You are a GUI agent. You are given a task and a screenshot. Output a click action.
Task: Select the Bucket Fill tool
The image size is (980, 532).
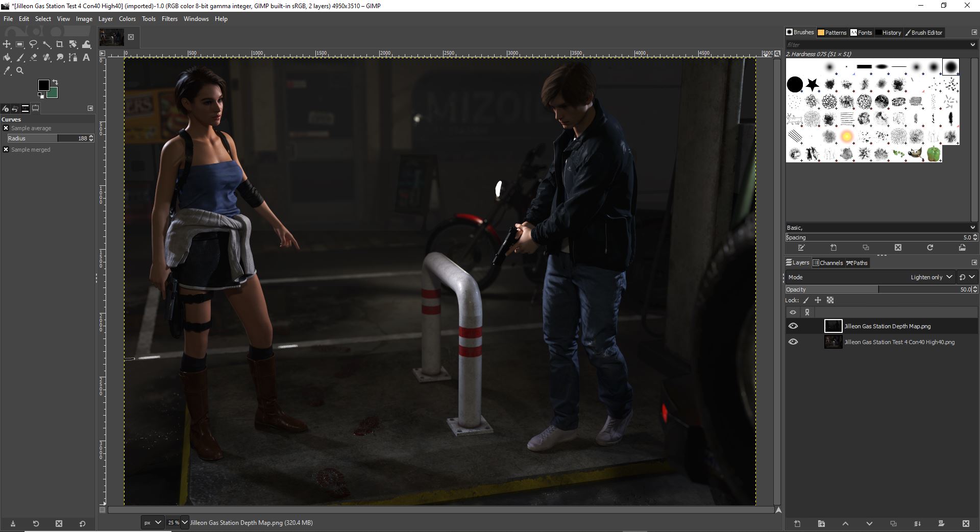click(x=7, y=58)
